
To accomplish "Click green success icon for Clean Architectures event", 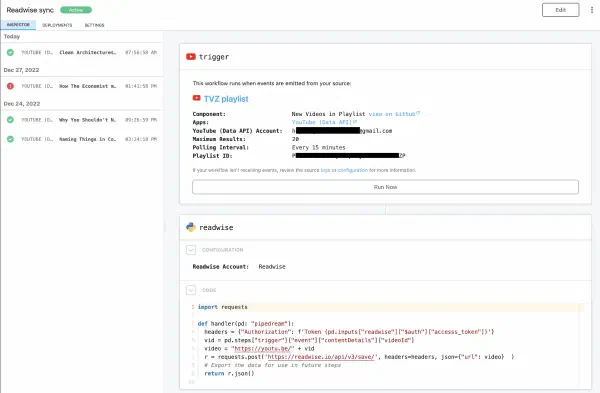I will pos(10,52).
